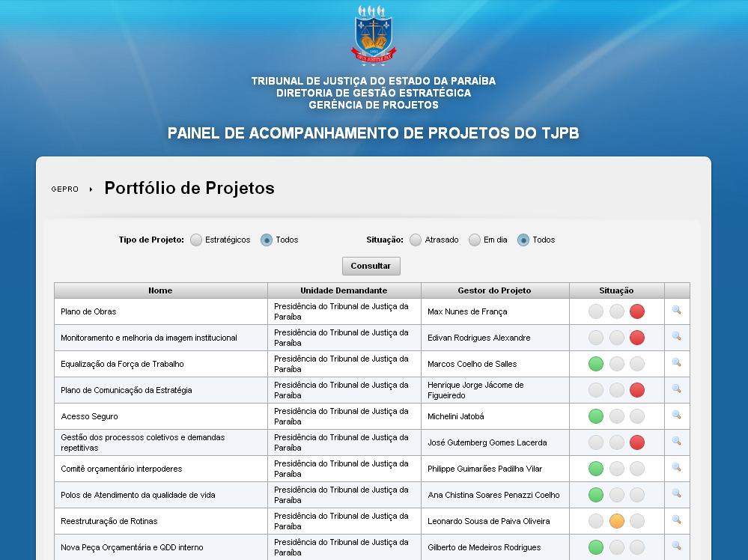View details icon for Equalização da Força de Trabalho
Image resolution: width=748 pixels, height=560 pixels.
pos(676,363)
